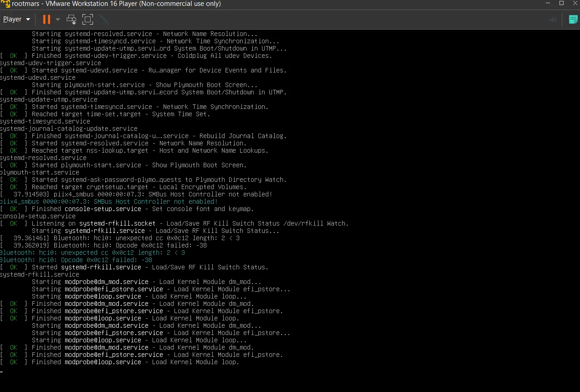Click the VMware logo in title bar
580x392 pixels.
pos(5,4)
